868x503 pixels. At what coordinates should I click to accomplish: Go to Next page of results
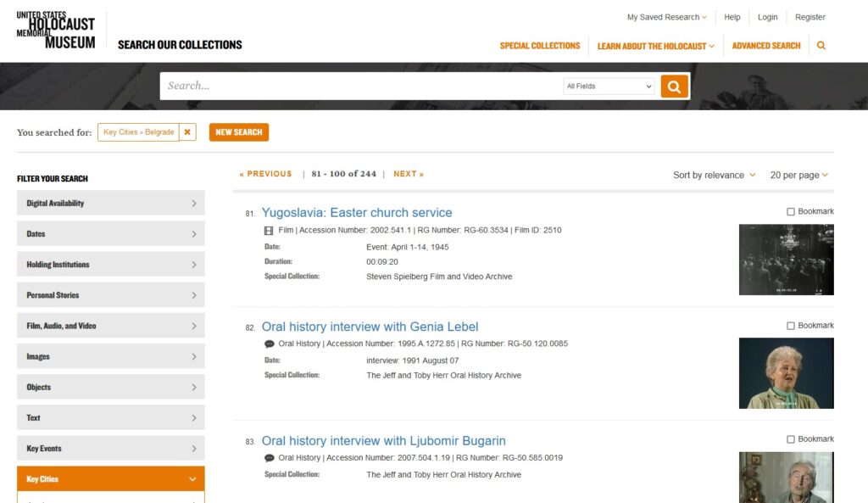408,174
